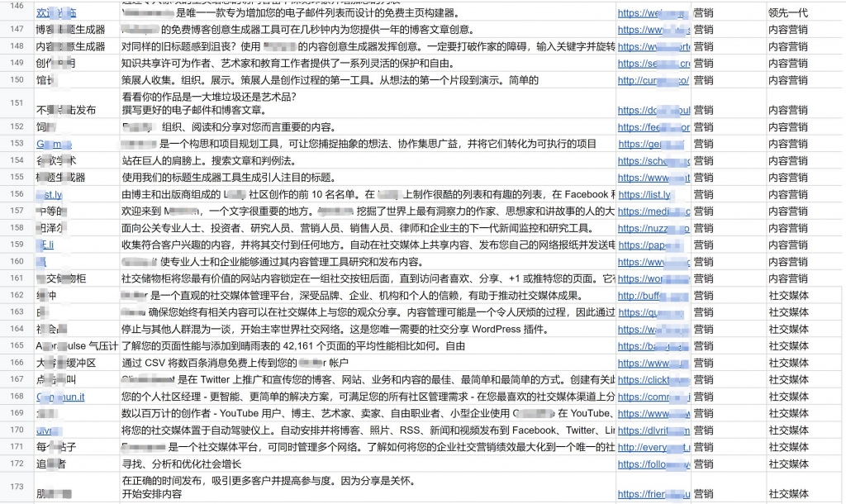This screenshot has width=846, height=504.
Task: Click the cell starting 您的个人社区经理
Action: (368, 397)
